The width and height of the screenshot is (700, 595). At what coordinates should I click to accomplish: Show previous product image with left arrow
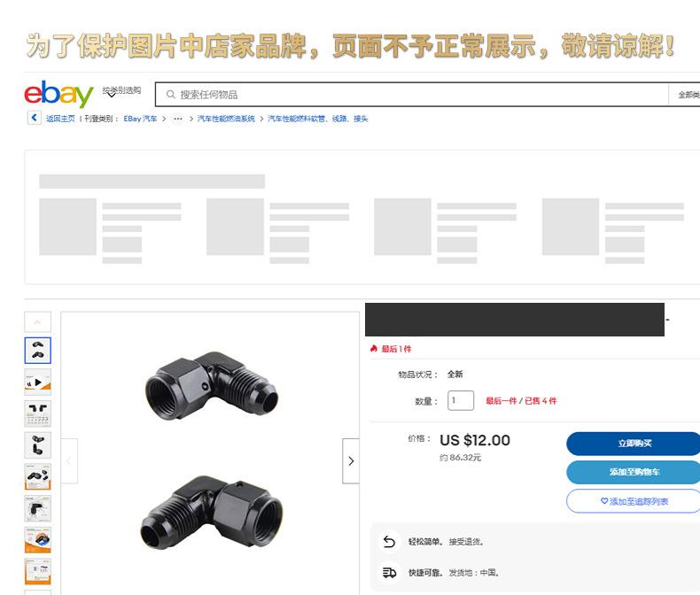69,460
